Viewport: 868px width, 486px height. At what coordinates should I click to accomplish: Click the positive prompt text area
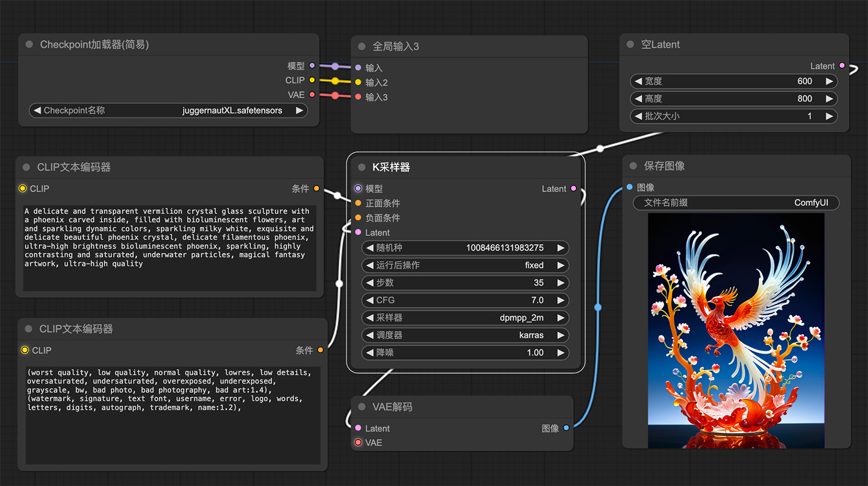(170, 248)
